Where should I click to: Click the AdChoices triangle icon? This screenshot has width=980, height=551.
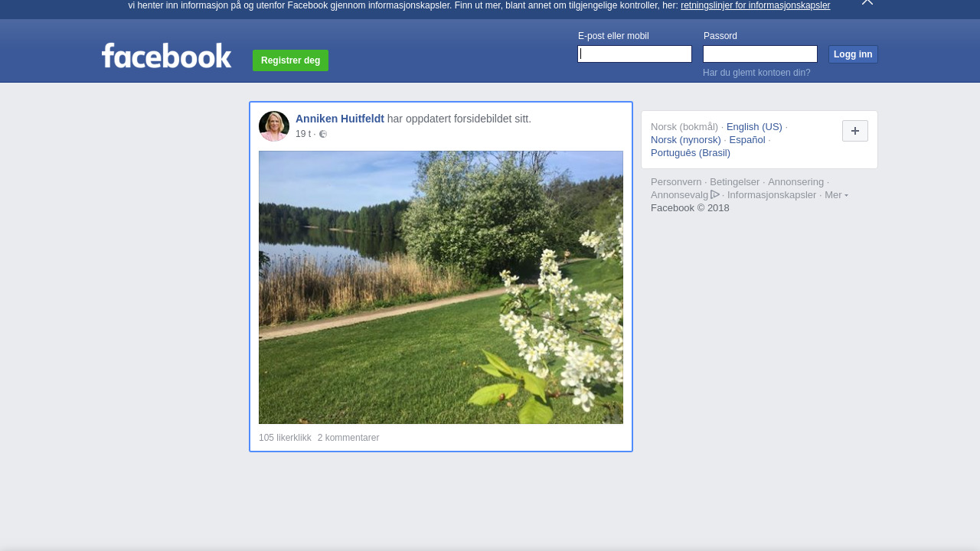pyautogui.click(x=715, y=194)
